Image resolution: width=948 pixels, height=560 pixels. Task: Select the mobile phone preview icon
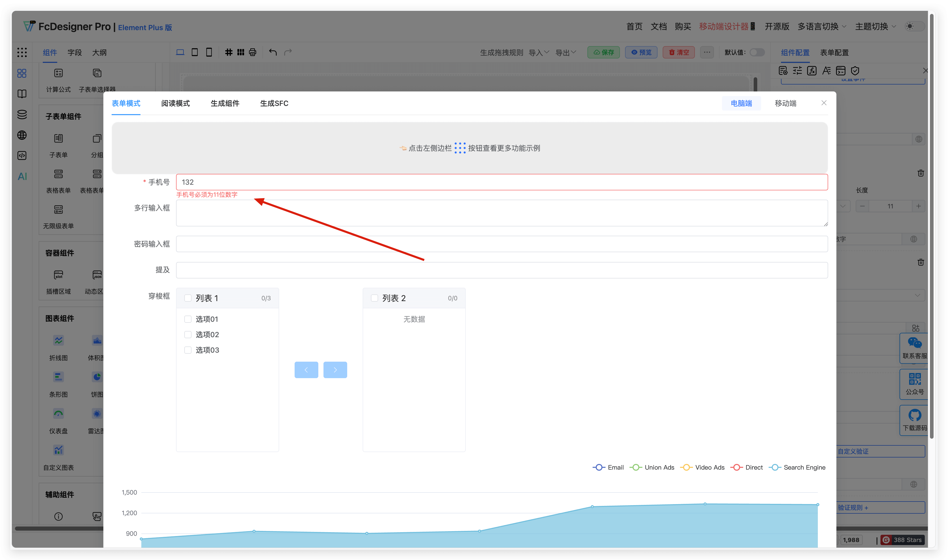209,52
